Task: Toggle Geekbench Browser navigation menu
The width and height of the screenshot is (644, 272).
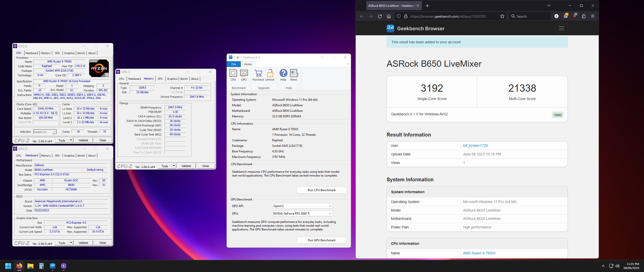Action: [x=561, y=28]
